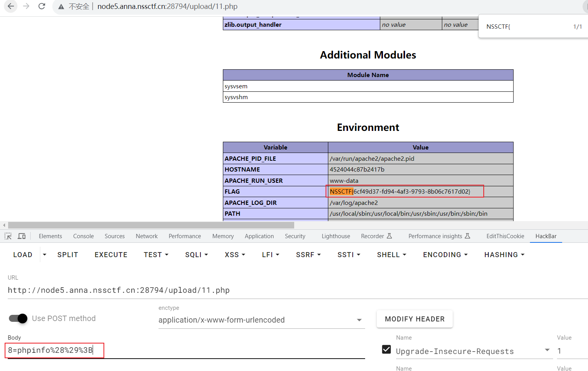Screen dimensions: 588x371
Task: Click the POST Body input field
Action: point(186,350)
